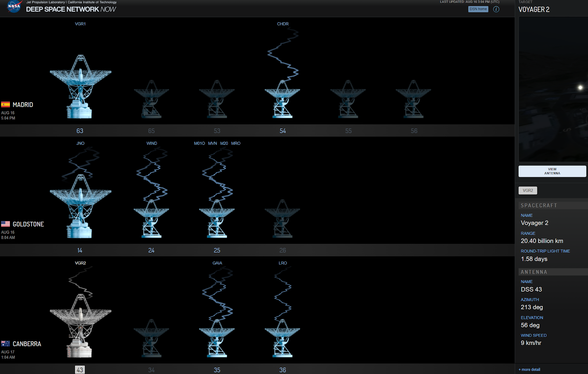Click the antenna name DSS 43

[x=531, y=289]
